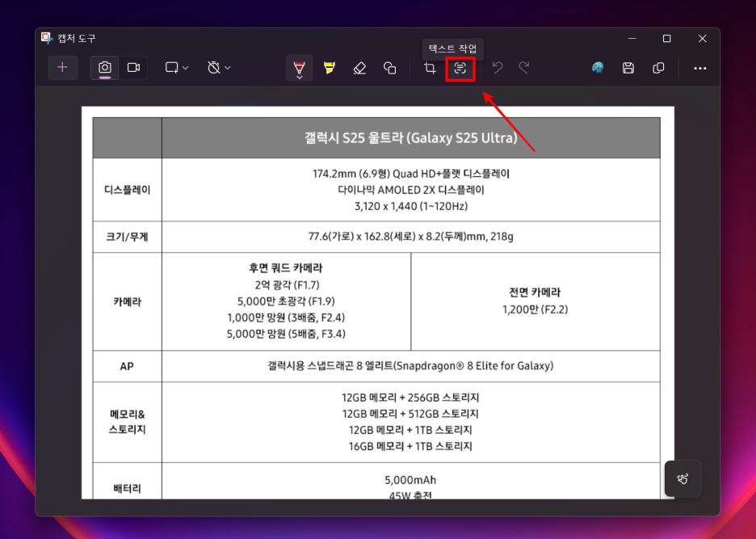Viewport: 756px width, 539px height.
Task: Maximize the Snipping Tool window
Action: click(667, 39)
